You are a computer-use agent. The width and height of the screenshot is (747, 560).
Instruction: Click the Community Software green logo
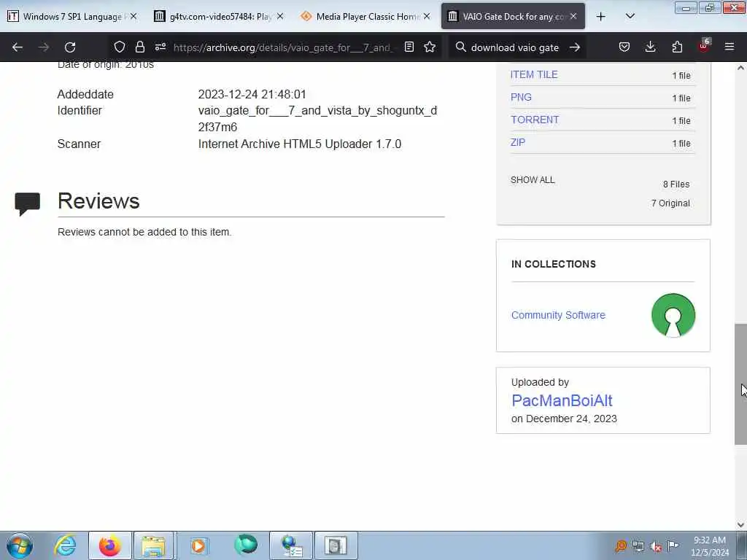pyautogui.click(x=673, y=315)
